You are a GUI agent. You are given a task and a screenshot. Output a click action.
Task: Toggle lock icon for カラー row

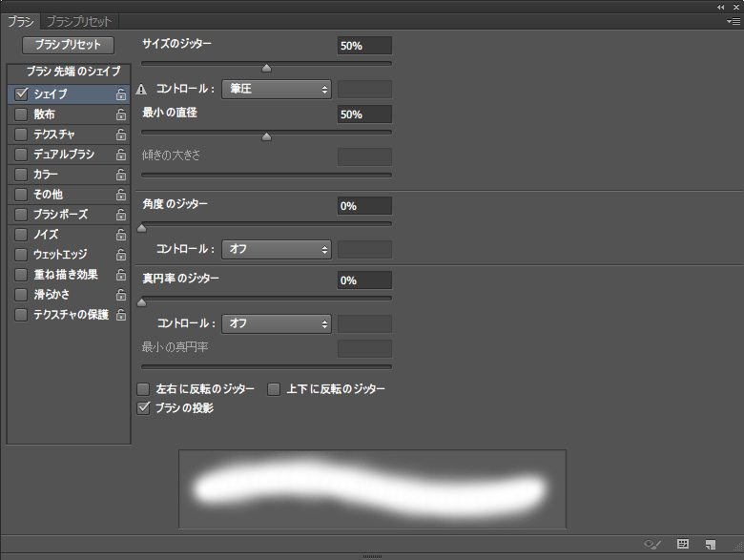pyautogui.click(x=121, y=175)
